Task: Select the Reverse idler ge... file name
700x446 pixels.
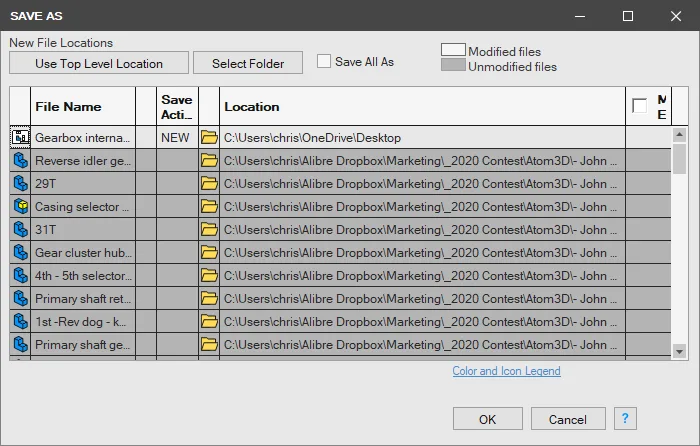Action: [x=83, y=161]
